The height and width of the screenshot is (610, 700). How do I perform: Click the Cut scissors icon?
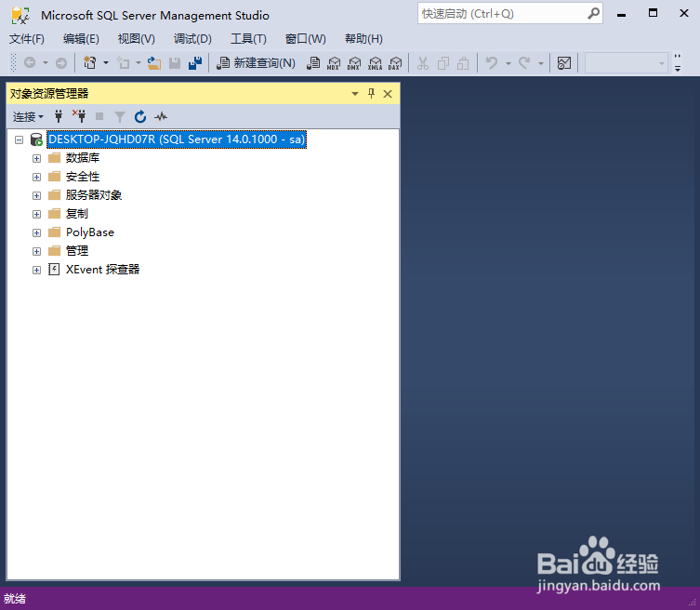click(x=422, y=63)
